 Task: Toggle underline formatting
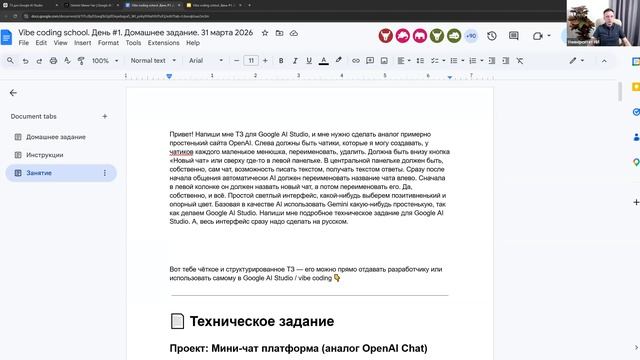point(309,60)
